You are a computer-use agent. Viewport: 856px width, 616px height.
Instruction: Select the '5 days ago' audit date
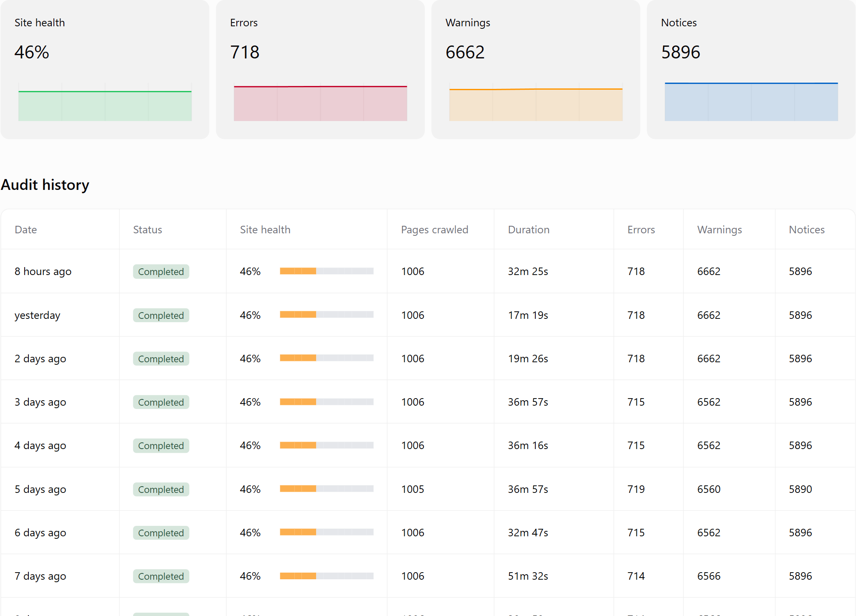click(40, 490)
